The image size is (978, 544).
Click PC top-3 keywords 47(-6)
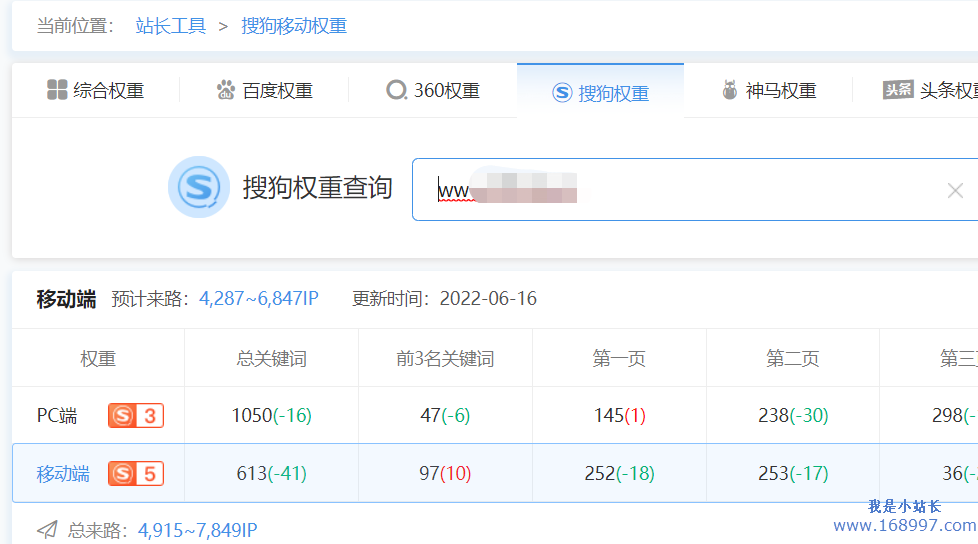(445, 415)
